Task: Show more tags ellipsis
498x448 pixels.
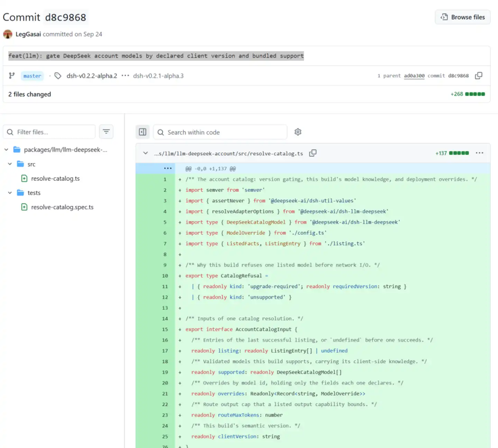Action: tap(125, 76)
